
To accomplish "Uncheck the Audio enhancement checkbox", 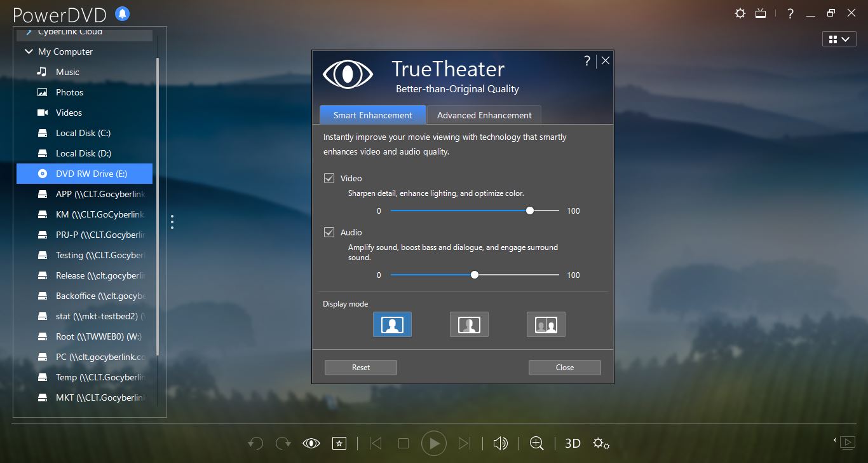I will (x=329, y=232).
